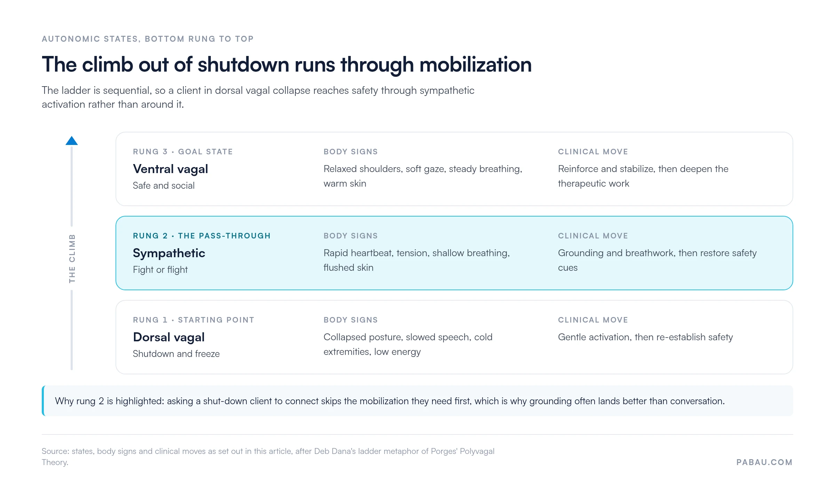This screenshot has height=504, width=835.
Task: Click the Source citation text
Action: pos(268,457)
